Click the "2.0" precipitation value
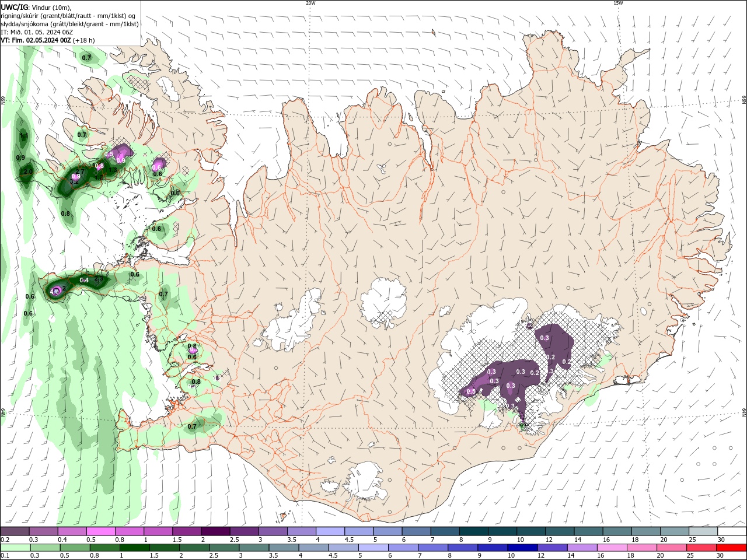The image size is (747, 560). click(27, 172)
